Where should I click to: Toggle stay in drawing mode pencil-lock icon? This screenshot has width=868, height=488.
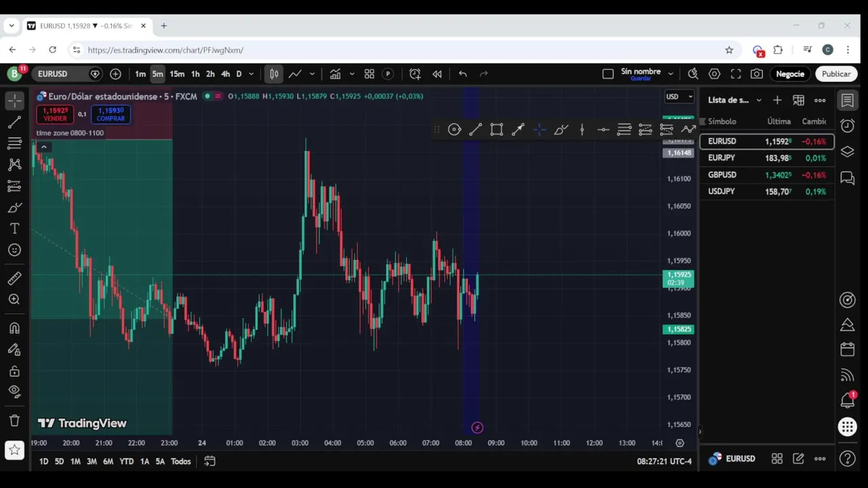14,350
